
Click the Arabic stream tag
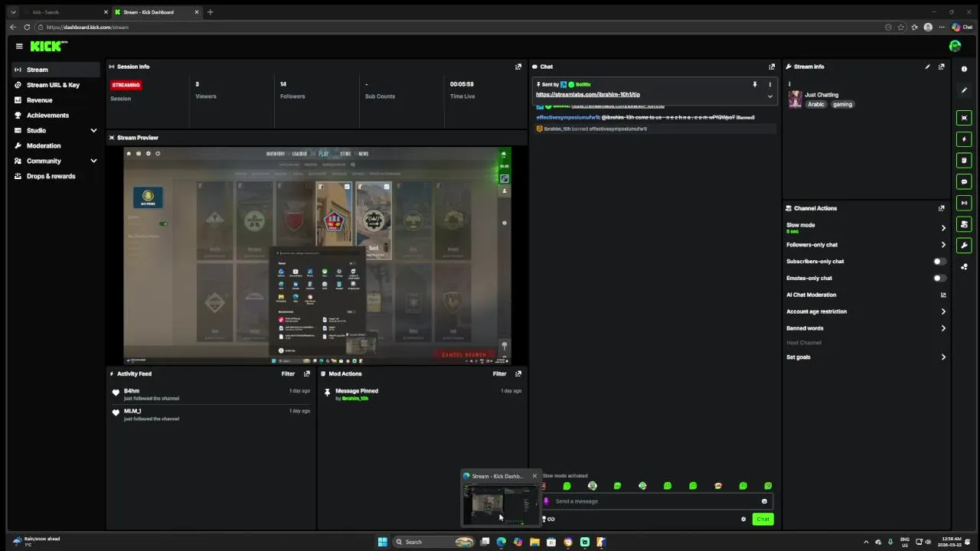click(x=816, y=104)
